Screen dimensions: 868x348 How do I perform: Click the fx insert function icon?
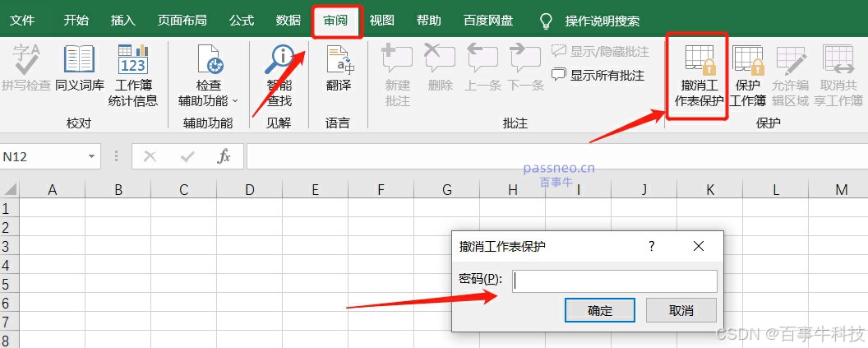[x=224, y=157]
